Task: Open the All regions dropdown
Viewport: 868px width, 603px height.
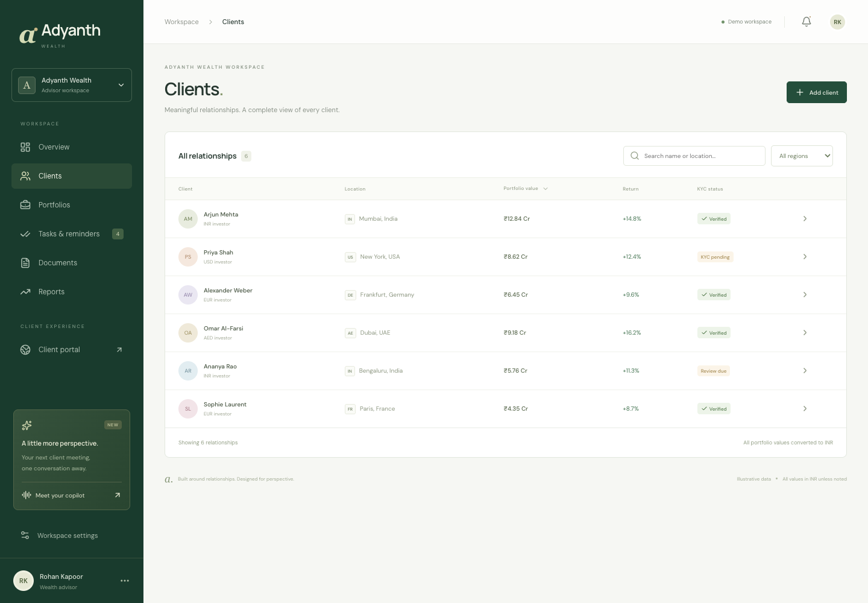Action: 802,156
